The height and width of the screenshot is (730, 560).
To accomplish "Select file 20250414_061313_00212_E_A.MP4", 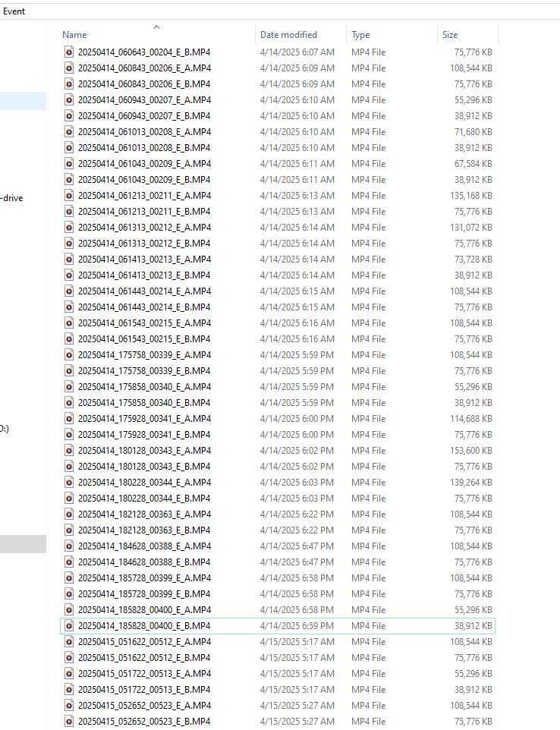I will 144,228.
